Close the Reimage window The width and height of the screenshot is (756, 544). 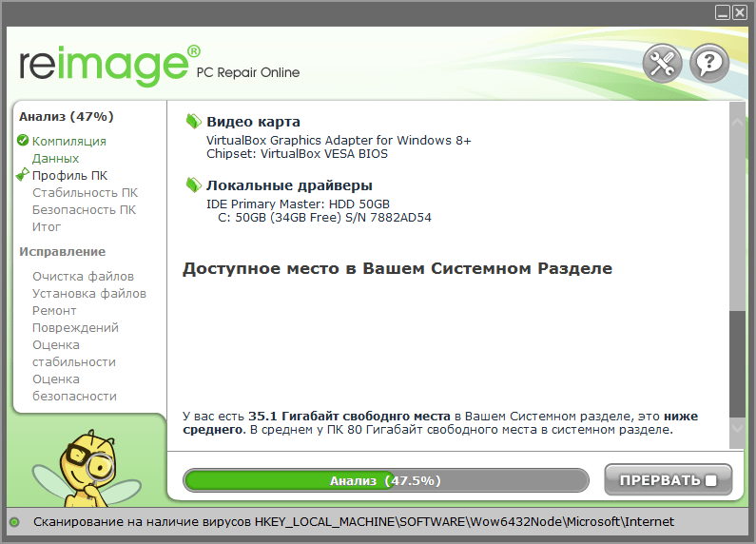pyautogui.click(x=740, y=12)
